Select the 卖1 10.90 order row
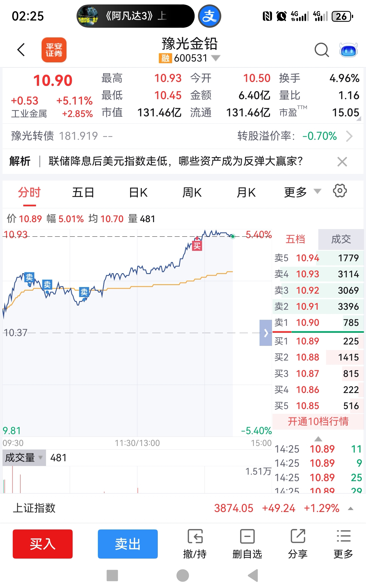The width and height of the screenshot is (366, 588). [x=318, y=323]
